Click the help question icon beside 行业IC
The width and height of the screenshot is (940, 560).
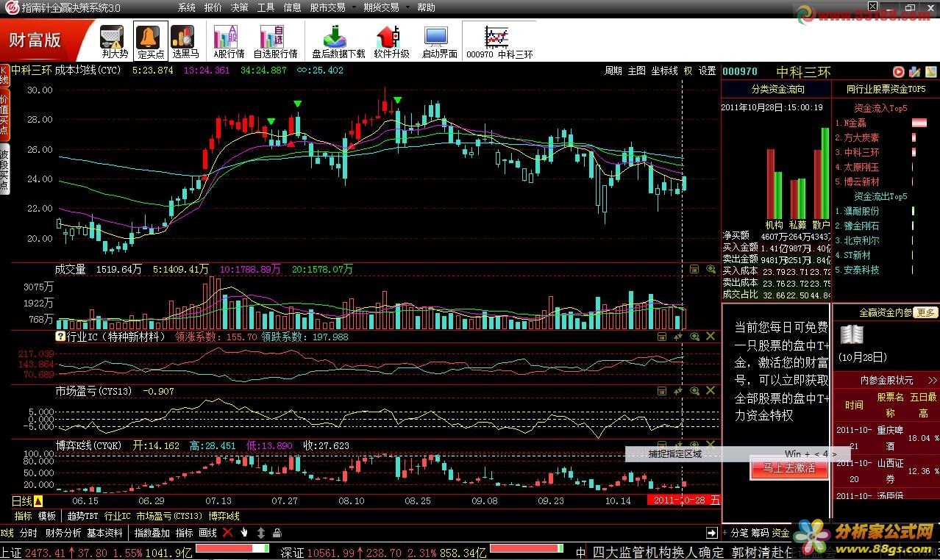[60, 337]
